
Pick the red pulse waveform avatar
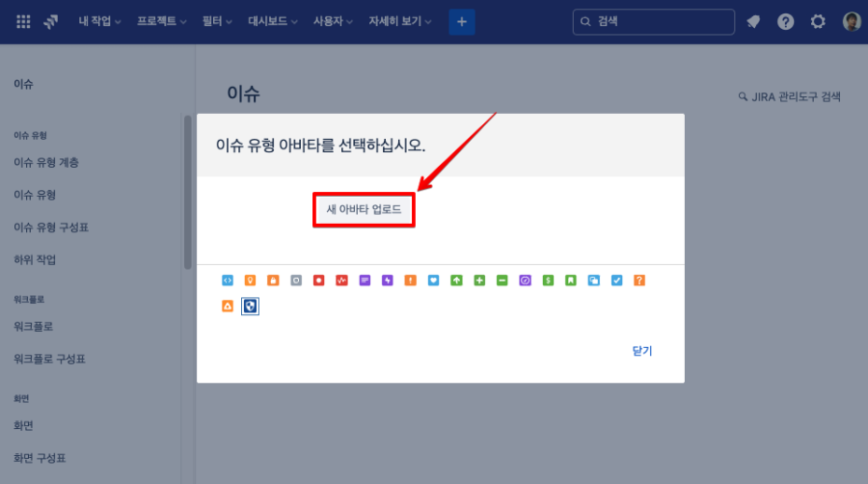[x=341, y=281]
